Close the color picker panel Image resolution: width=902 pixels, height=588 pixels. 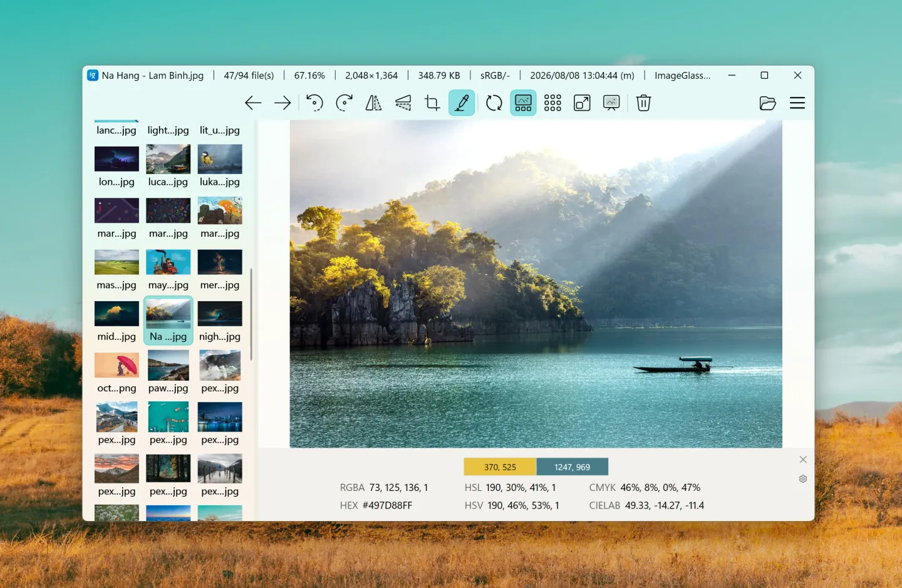pos(803,460)
